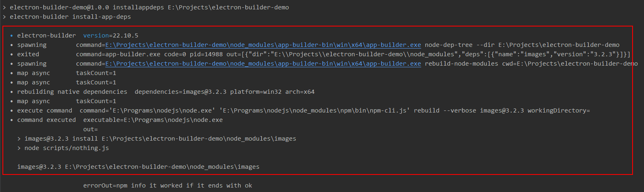This screenshot has height=192, width=644.
Task: Open app-builder.exe link before rebuild-node-modules
Action: [263, 64]
